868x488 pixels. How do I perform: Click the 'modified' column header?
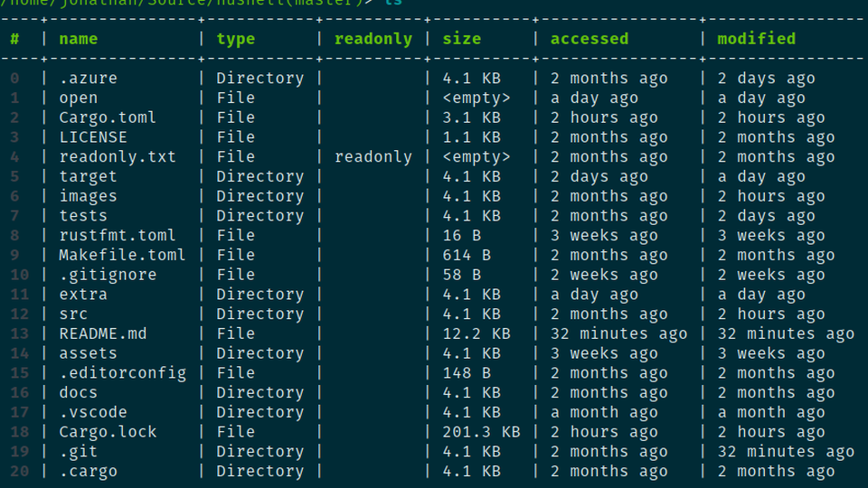click(756, 39)
